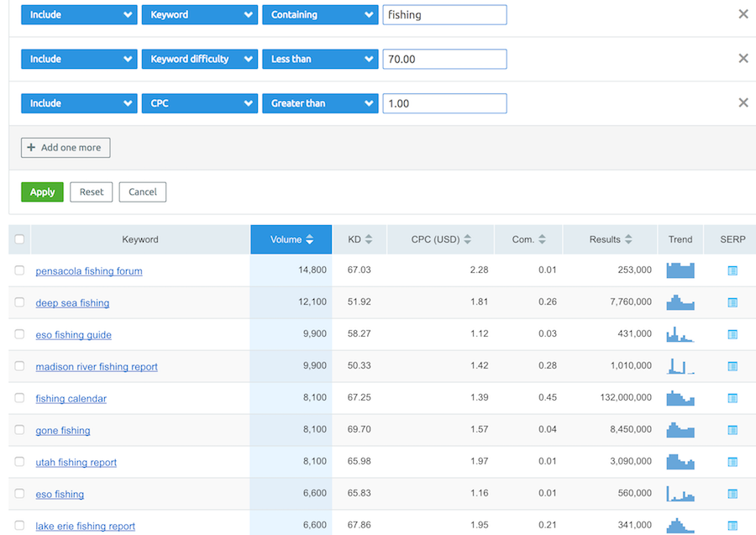Open SERP view for eso fishing row
Image resolution: width=756 pixels, height=535 pixels.
point(732,494)
